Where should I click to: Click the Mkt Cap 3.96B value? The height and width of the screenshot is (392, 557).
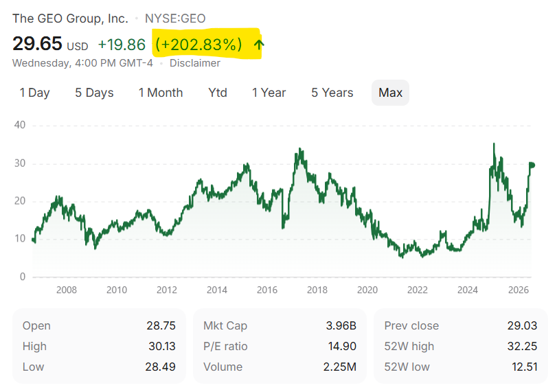[341, 325]
